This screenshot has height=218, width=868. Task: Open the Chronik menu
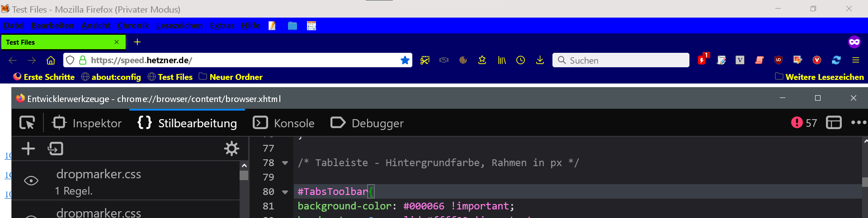(x=133, y=26)
